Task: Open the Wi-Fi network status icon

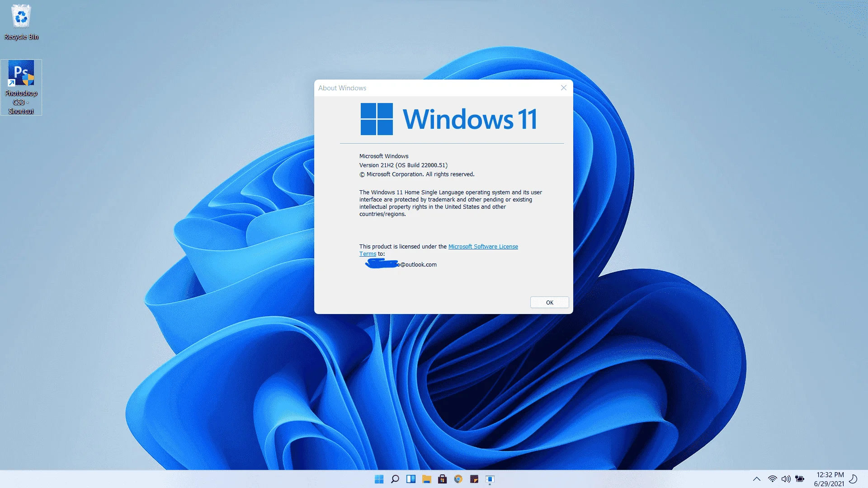Action: coord(772,479)
